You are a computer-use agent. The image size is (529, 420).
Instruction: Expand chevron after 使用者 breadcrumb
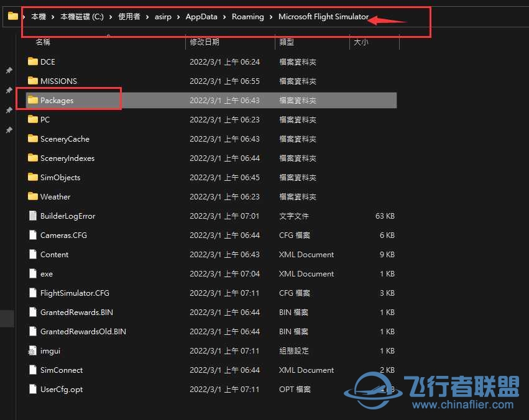147,17
